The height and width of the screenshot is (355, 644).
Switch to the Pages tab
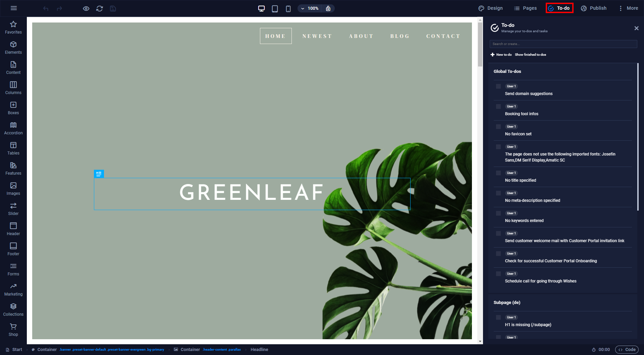(525, 8)
